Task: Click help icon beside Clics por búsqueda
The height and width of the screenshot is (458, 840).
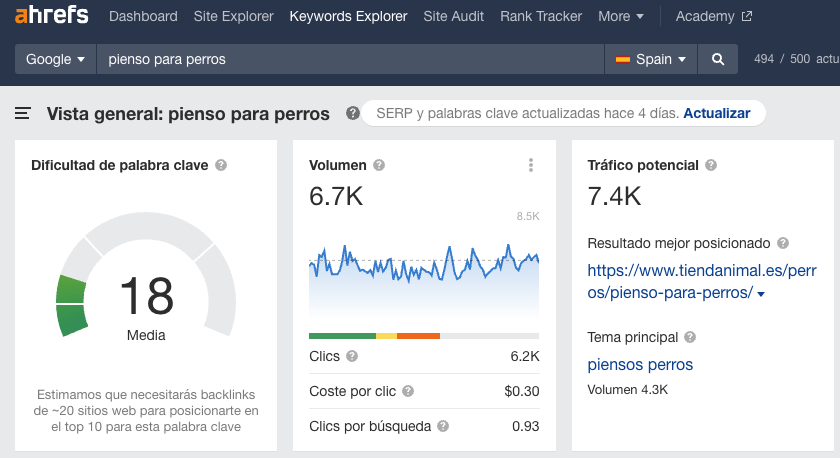Action: click(443, 426)
